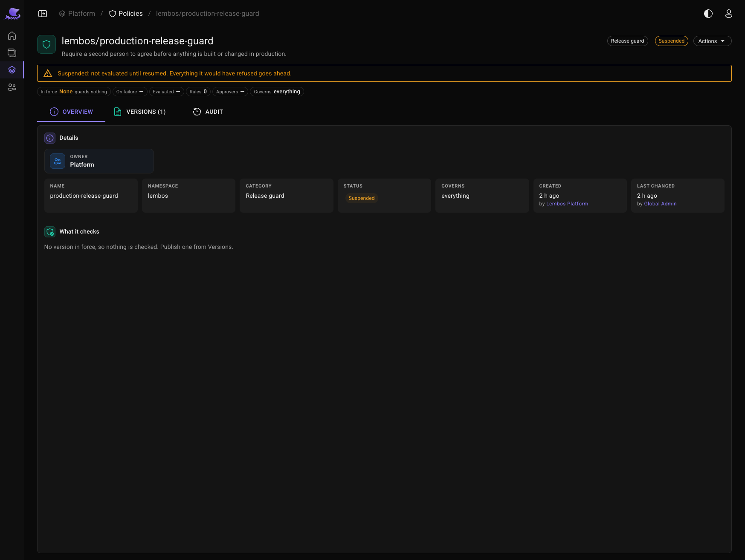Click the Suspended status pill in details
Viewport: 745px width, 560px height.
click(362, 198)
